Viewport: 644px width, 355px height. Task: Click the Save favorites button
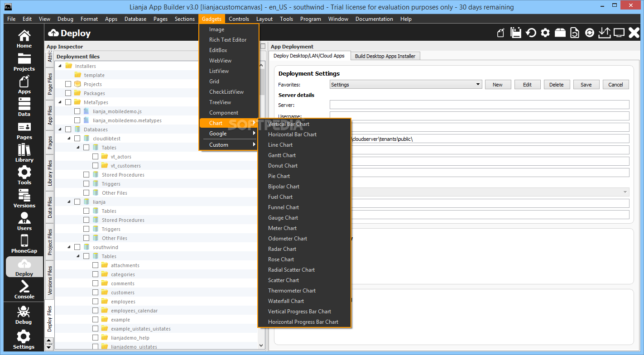pyautogui.click(x=586, y=85)
